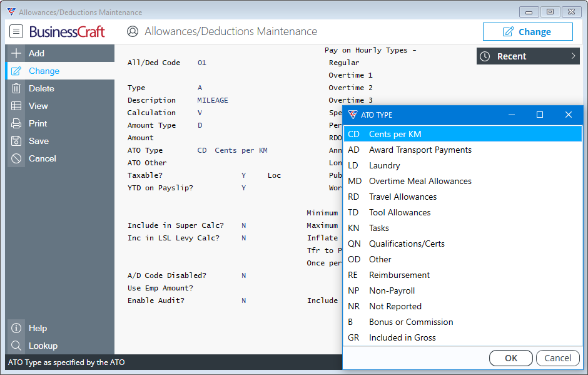Select Add in the sidebar menu
The height and width of the screenshot is (375, 588).
60,53
